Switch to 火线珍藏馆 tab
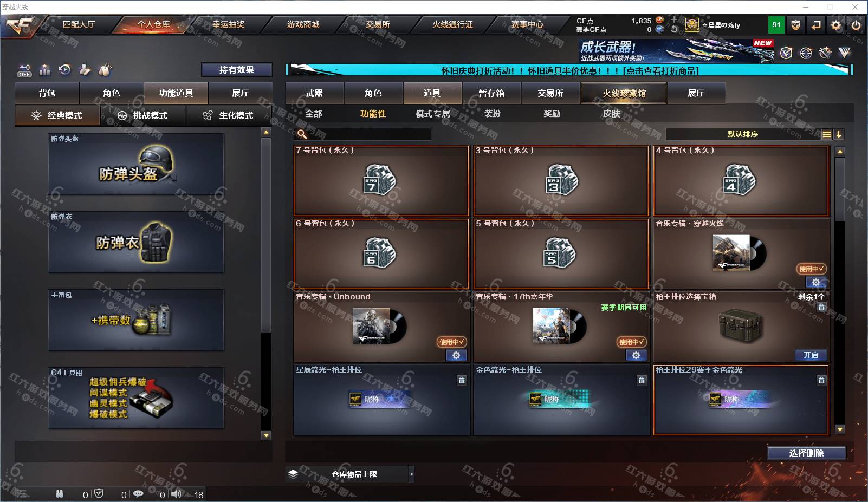The height and width of the screenshot is (502, 868). tap(624, 93)
